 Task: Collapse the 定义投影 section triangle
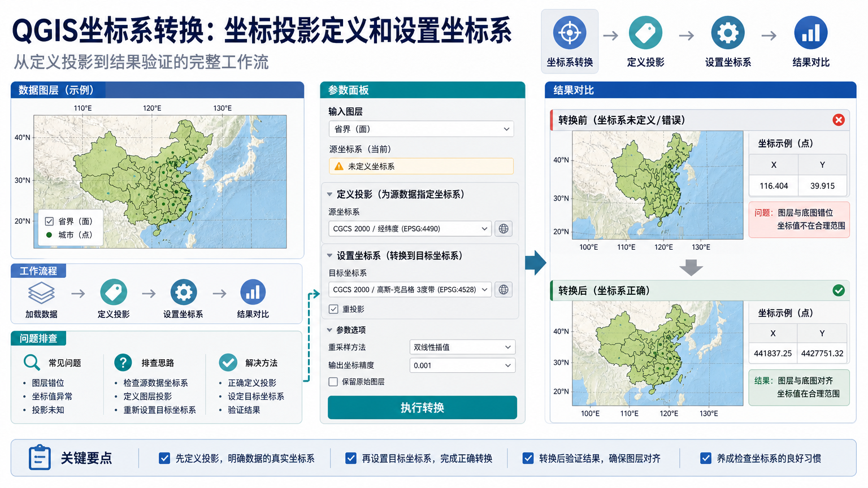329,194
